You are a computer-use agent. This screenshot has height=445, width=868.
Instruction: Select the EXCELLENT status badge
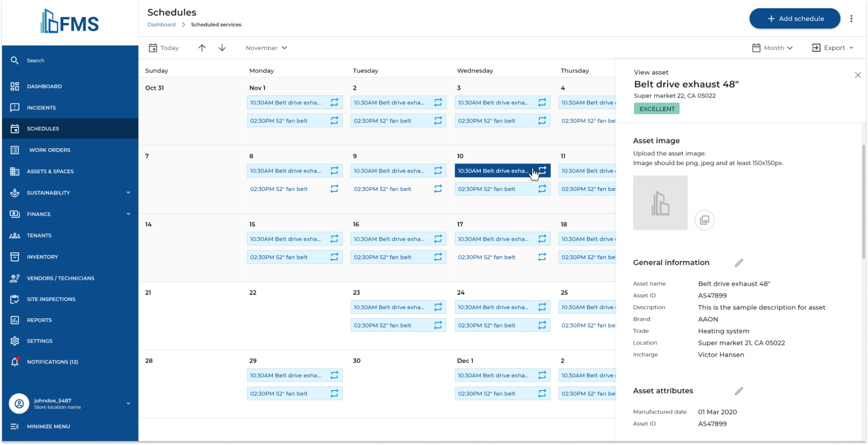656,109
